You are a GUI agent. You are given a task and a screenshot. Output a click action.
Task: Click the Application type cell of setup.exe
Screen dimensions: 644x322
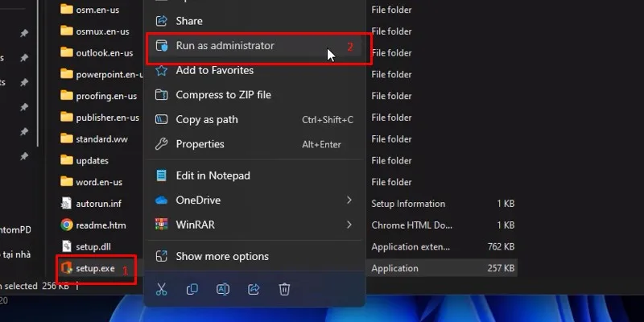(394, 268)
